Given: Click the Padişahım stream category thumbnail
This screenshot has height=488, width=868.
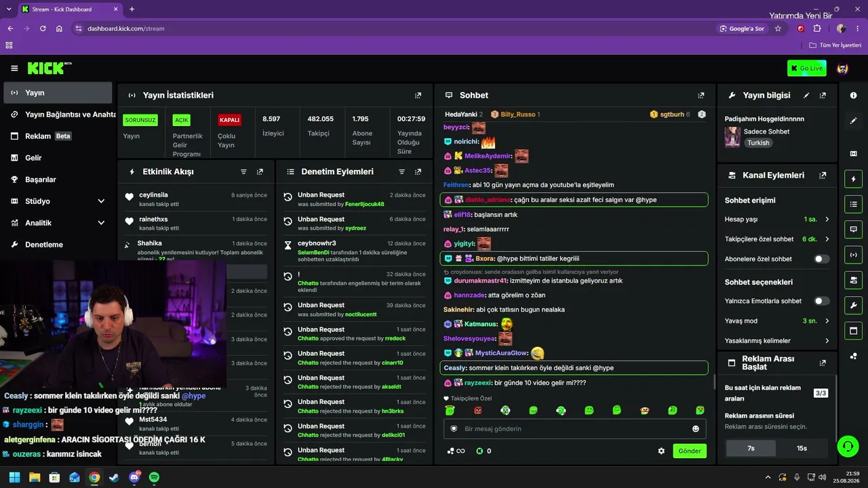Looking at the screenshot, I should tap(732, 137).
